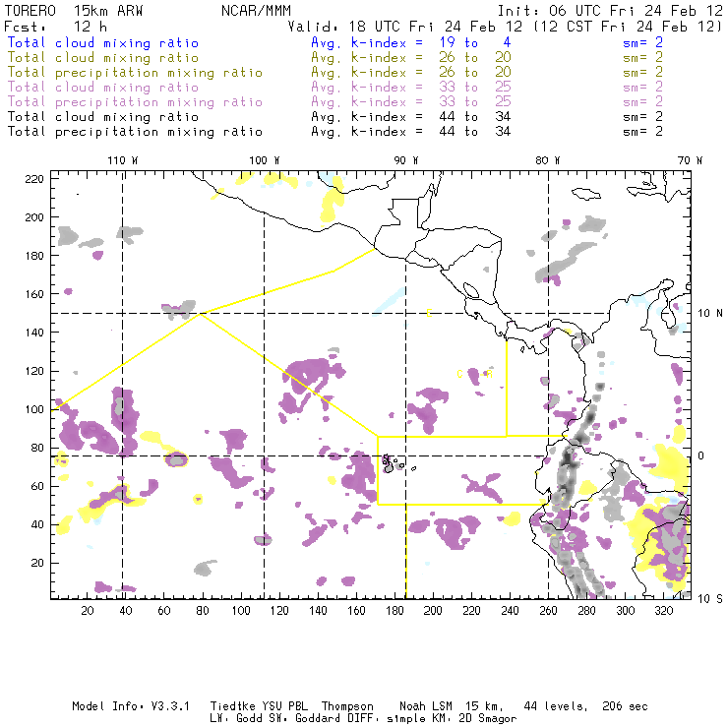
Task: Click black "Total cloud mixing ratio" legend line
Action: [103, 116]
